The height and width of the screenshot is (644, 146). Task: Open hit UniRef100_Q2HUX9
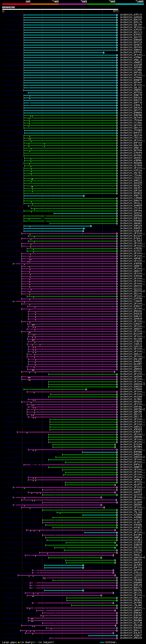point(131,18)
